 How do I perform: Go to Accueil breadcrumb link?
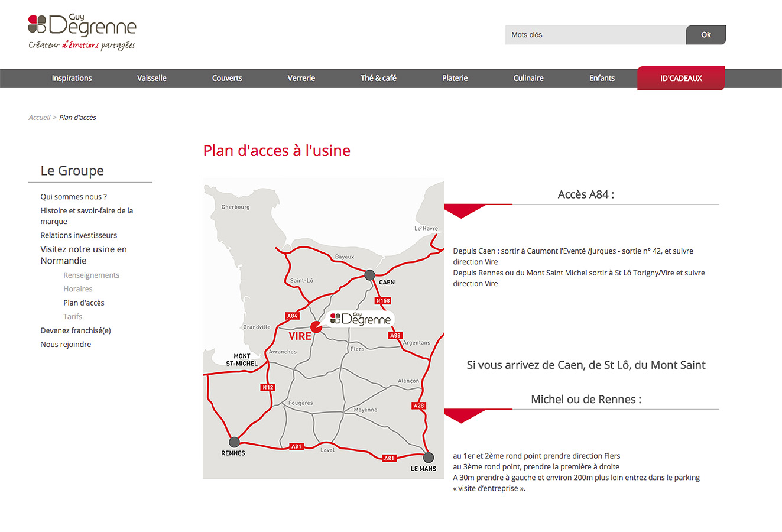(x=40, y=118)
